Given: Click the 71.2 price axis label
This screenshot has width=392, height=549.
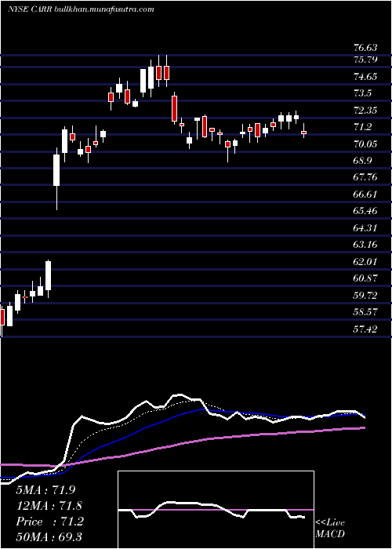Looking at the screenshot, I should coord(362,127).
